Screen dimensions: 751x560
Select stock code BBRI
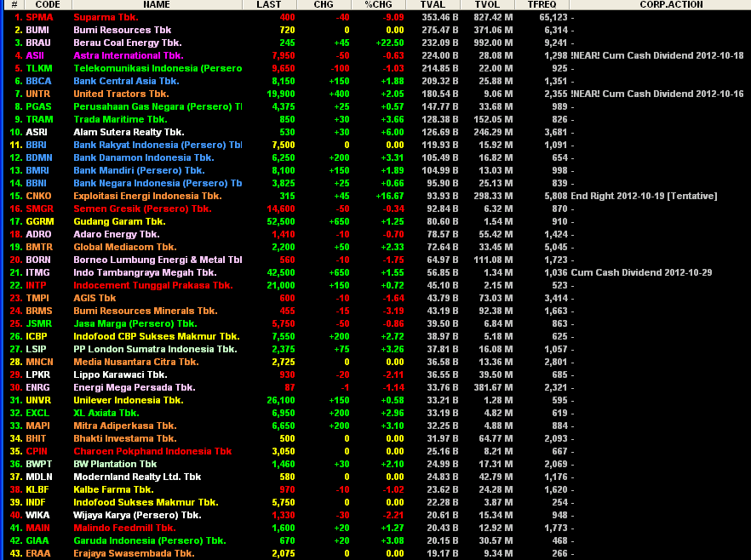[x=36, y=145]
